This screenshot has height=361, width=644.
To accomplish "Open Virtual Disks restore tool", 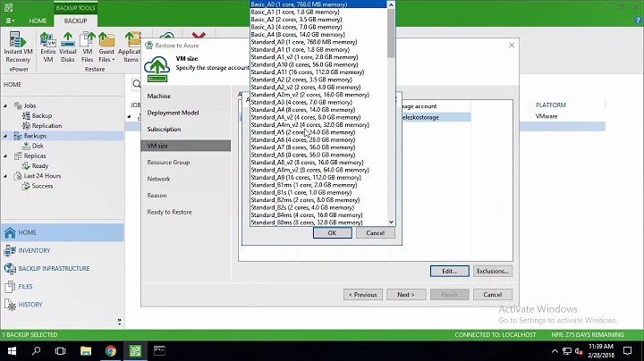I will click(x=67, y=47).
